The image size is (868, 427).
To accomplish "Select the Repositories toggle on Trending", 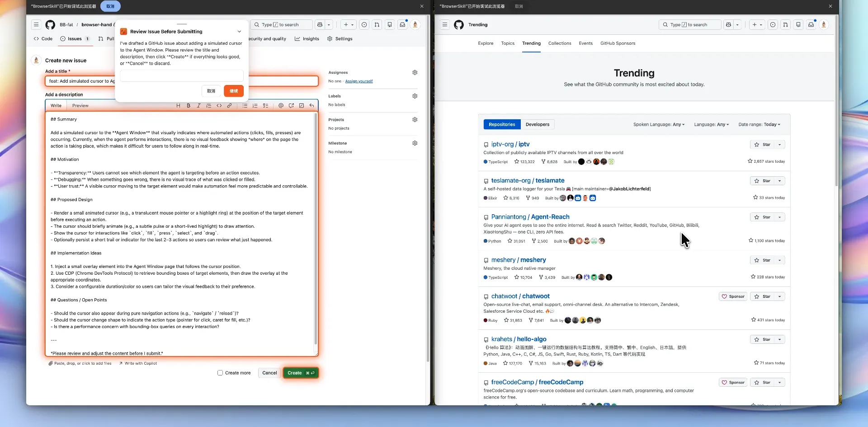I will pyautogui.click(x=502, y=124).
